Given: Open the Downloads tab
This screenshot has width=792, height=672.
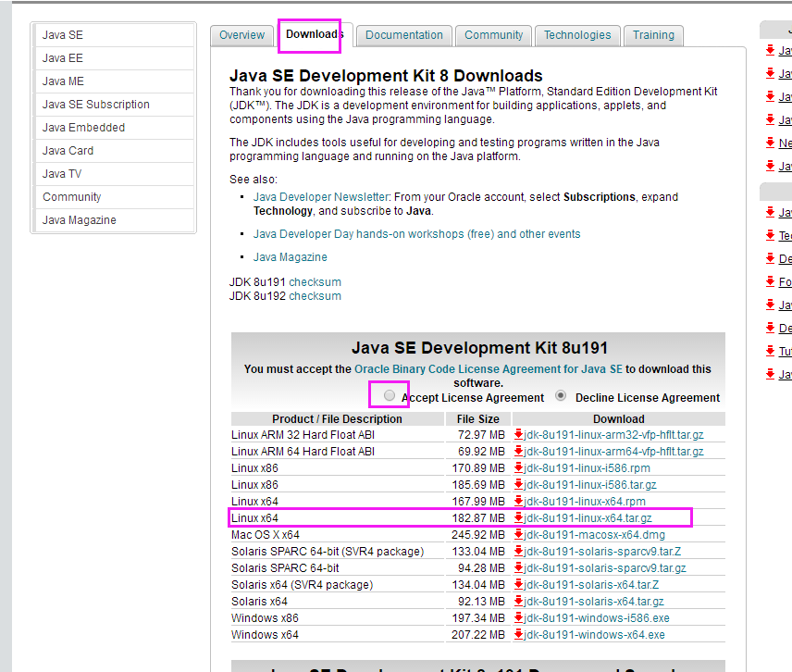Looking at the screenshot, I should (x=315, y=34).
